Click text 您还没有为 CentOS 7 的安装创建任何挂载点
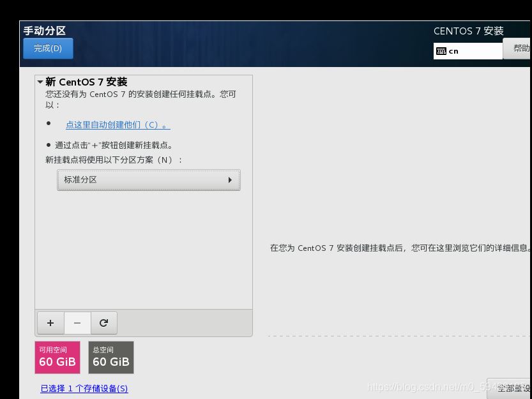The image size is (532, 399). click(x=141, y=99)
